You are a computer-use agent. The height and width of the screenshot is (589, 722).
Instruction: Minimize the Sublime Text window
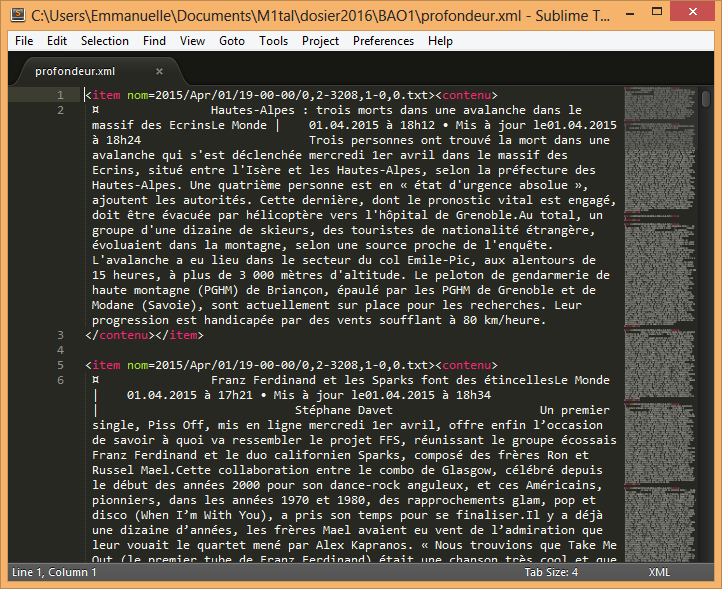pos(630,13)
